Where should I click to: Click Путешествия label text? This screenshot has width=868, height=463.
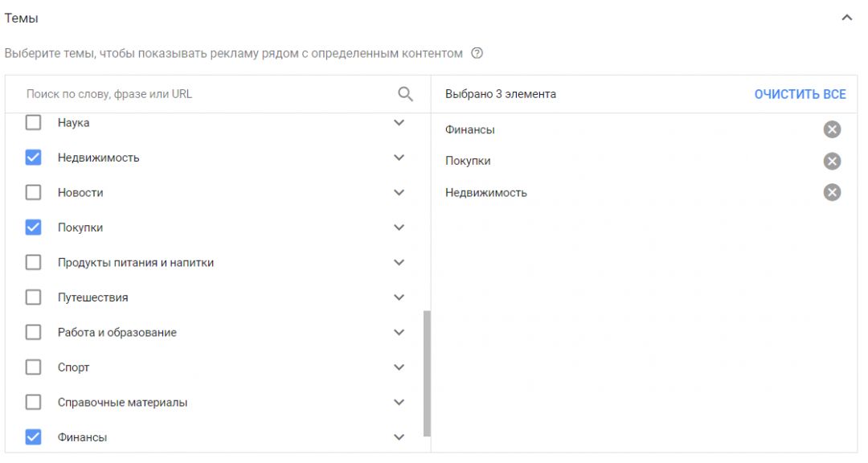click(x=93, y=298)
